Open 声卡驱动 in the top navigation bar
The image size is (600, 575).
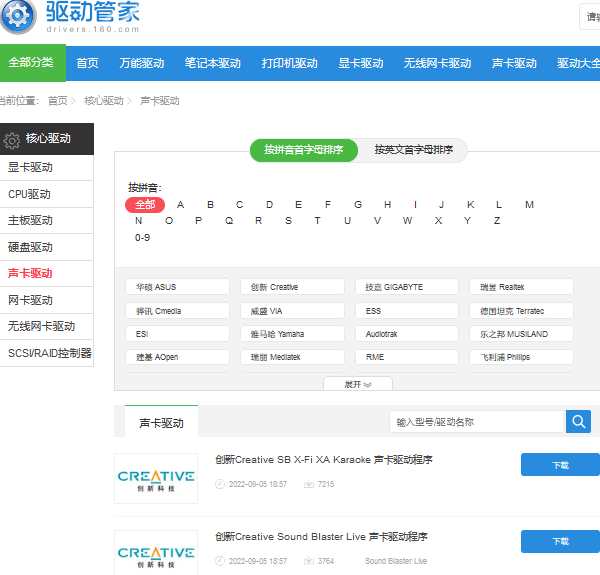pyautogui.click(x=514, y=63)
